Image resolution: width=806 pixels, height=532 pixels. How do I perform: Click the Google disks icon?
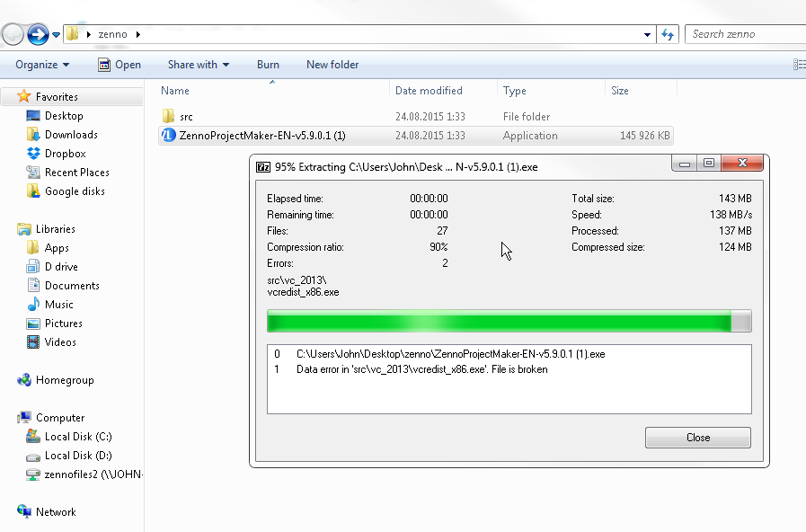pyautogui.click(x=33, y=191)
